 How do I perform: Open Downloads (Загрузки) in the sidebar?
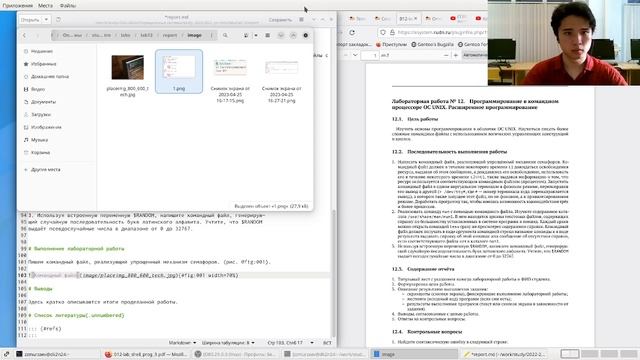click(41, 115)
